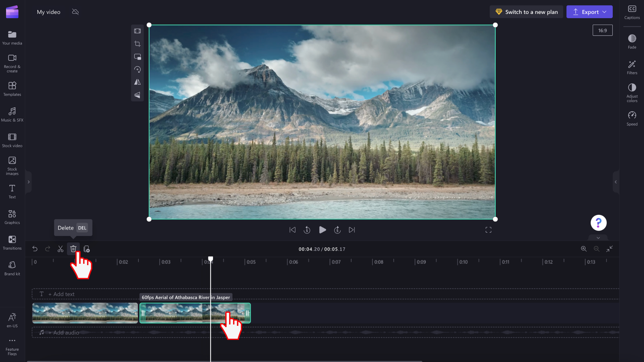This screenshot has height=362, width=644.
Task: Duplicate the selected clip
Action: pyautogui.click(x=87, y=249)
